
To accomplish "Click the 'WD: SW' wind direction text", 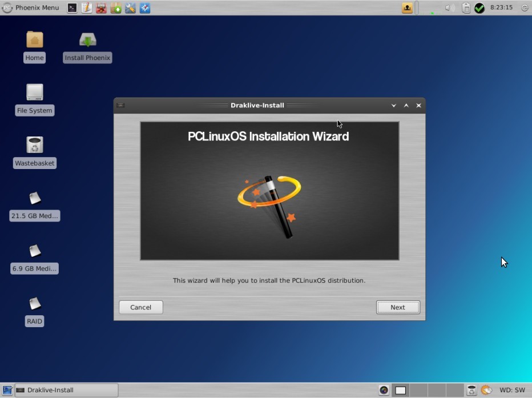I will coord(513,390).
